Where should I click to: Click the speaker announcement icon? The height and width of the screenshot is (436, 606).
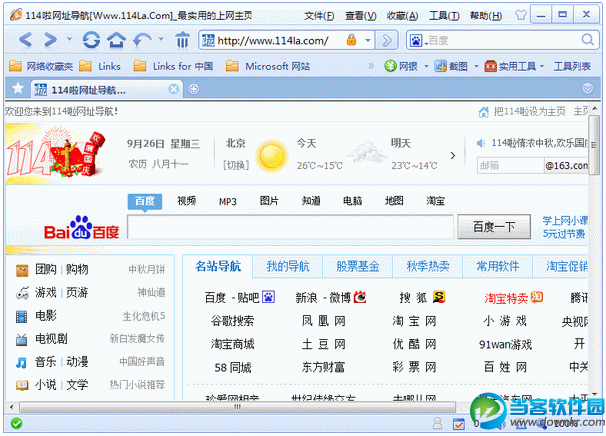pyautogui.click(x=481, y=143)
